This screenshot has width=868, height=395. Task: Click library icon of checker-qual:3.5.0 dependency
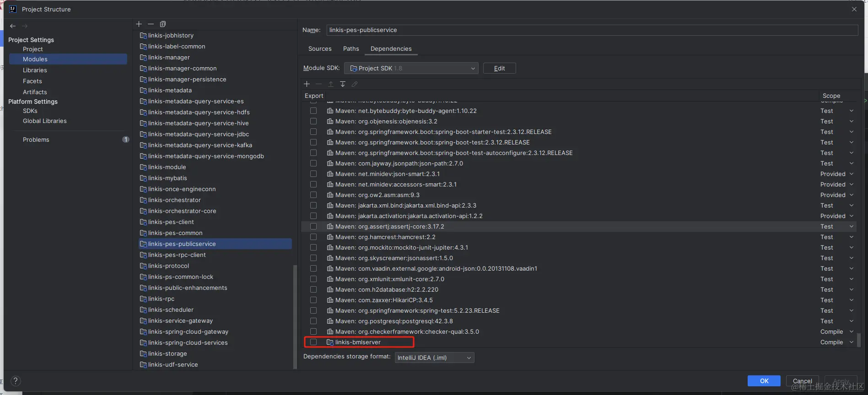pyautogui.click(x=330, y=332)
